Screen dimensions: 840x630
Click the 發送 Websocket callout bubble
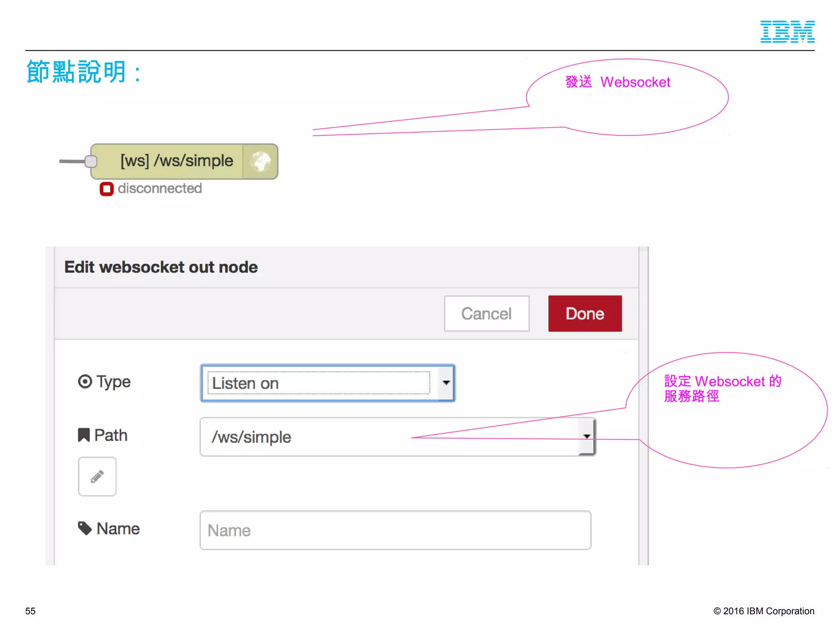[628, 98]
